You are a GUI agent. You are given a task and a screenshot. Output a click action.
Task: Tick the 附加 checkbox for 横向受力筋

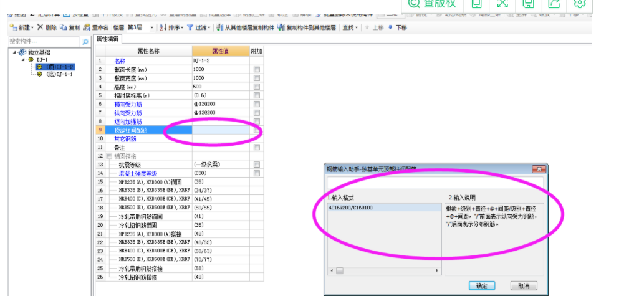coord(257,104)
